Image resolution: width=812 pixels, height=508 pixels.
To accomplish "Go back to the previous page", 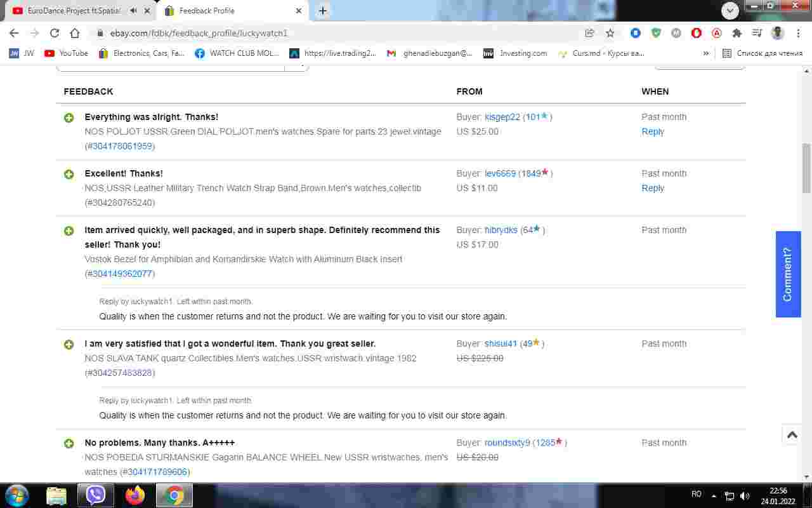I will point(14,33).
